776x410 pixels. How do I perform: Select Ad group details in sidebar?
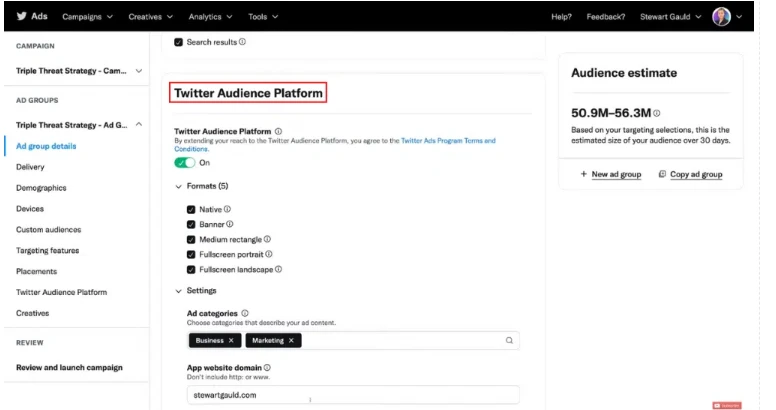pyautogui.click(x=46, y=146)
